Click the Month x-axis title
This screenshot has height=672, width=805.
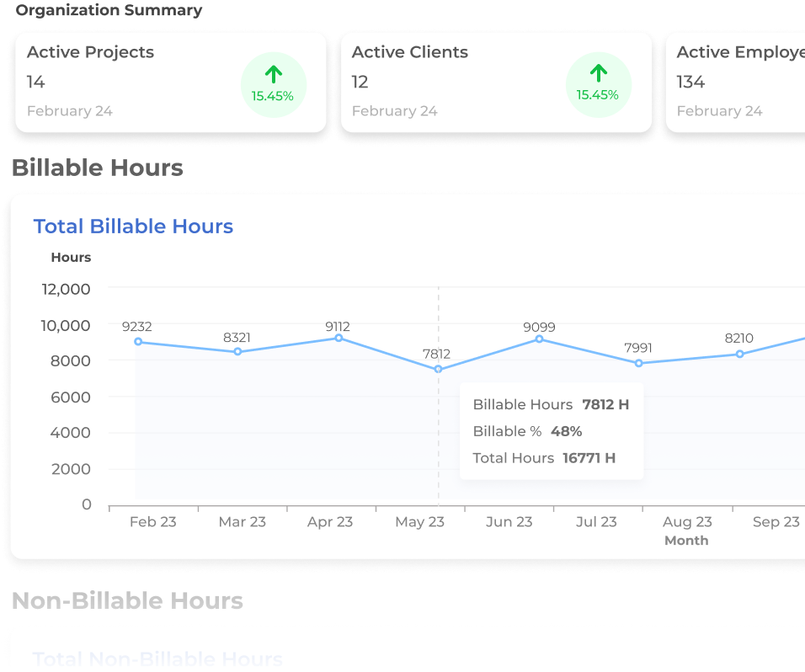click(x=686, y=541)
